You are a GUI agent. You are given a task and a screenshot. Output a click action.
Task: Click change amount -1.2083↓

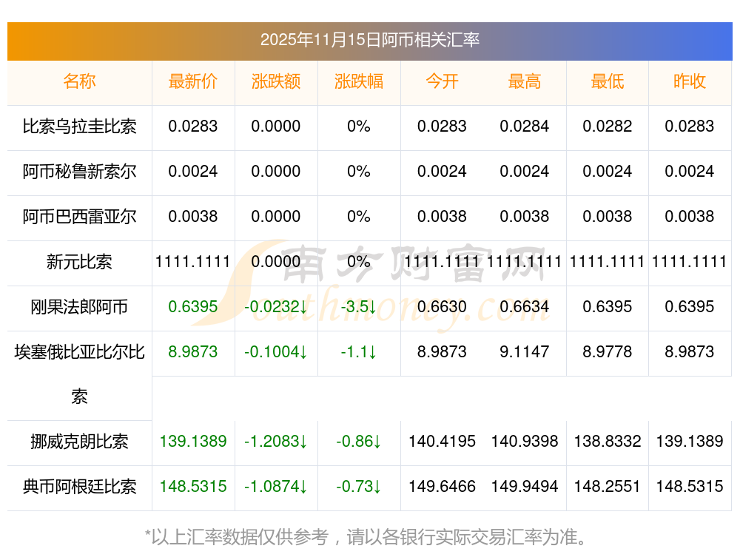276,442
